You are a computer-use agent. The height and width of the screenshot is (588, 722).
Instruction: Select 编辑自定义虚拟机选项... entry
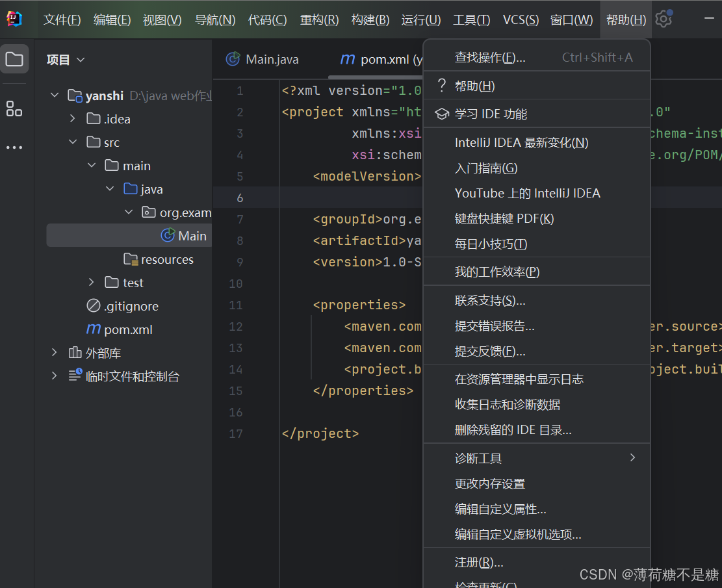[536, 534]
